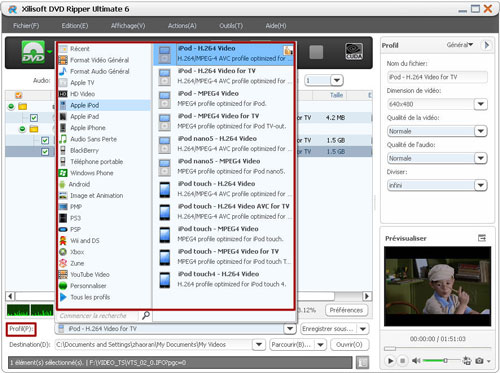The width and height of the screenshot is (500, 373).
Task: Click the Tous les profils arrow icon
Action: pyautogui.click(x=63, y=297)
